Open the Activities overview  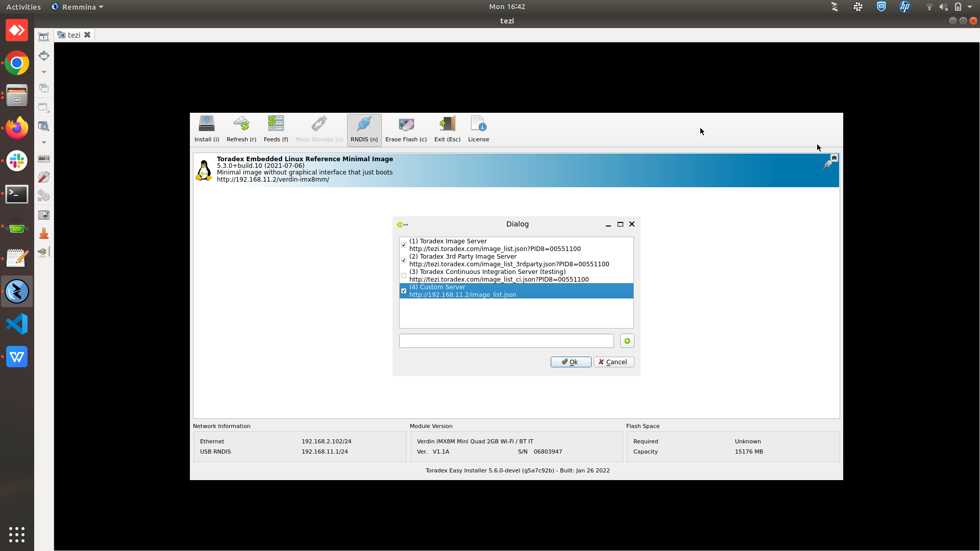23,7
